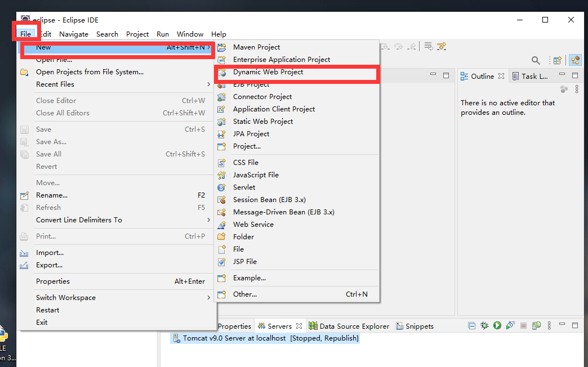Open the Outline view menu dots
This screenshot has height=367, width=588.
point(577,89)
